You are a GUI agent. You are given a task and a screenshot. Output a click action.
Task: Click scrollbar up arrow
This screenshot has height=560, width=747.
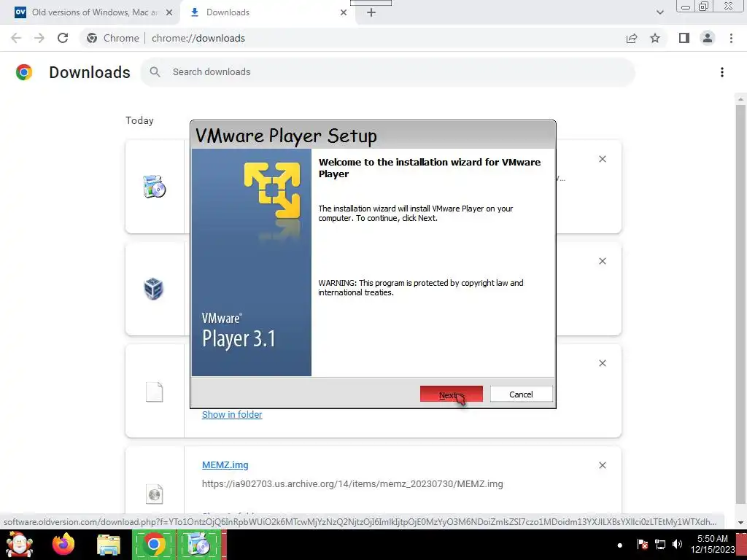coord(740,99)
